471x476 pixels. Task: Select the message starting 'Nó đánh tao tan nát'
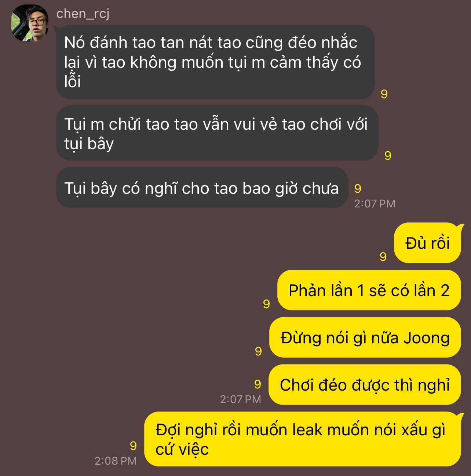tap(215, 62)
